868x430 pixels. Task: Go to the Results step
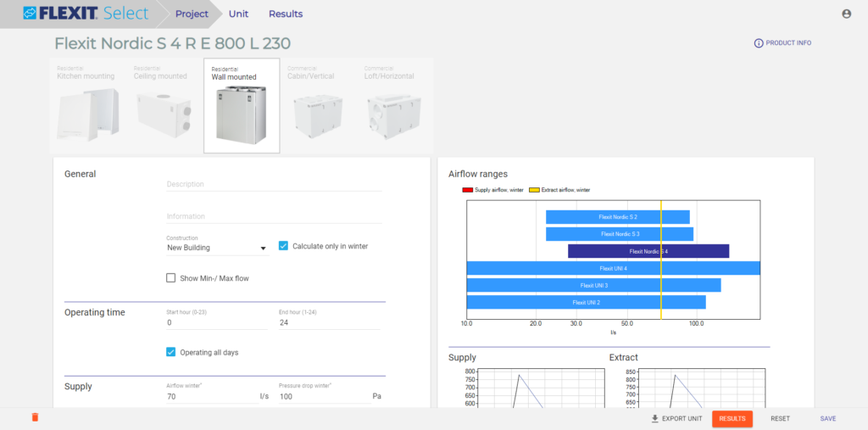286,14
